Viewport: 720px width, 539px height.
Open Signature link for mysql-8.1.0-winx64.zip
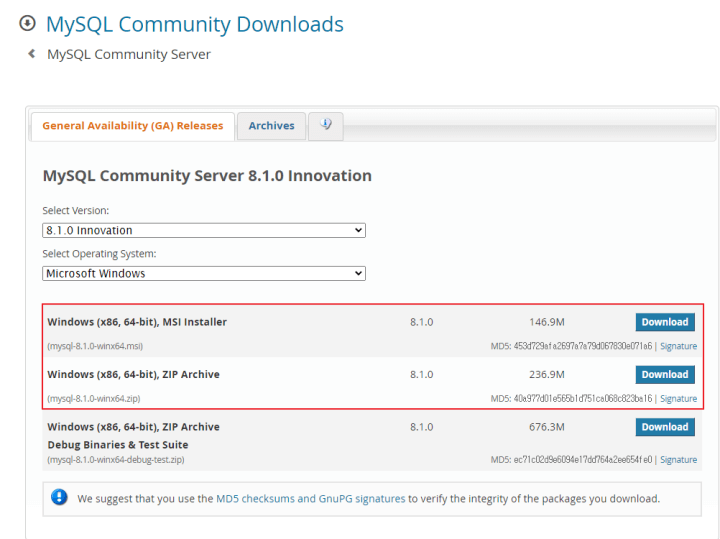pos(678,399)
